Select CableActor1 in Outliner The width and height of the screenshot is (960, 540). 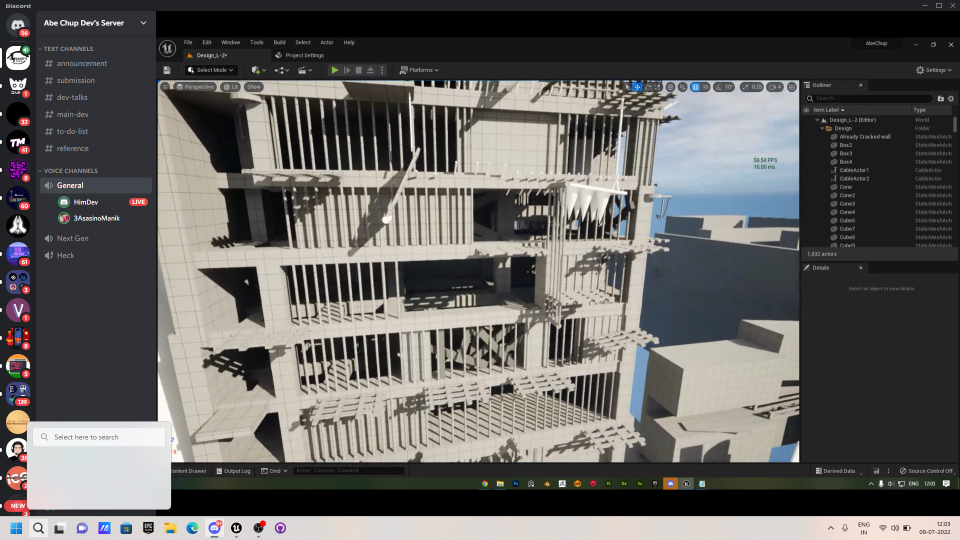[853, 170]
